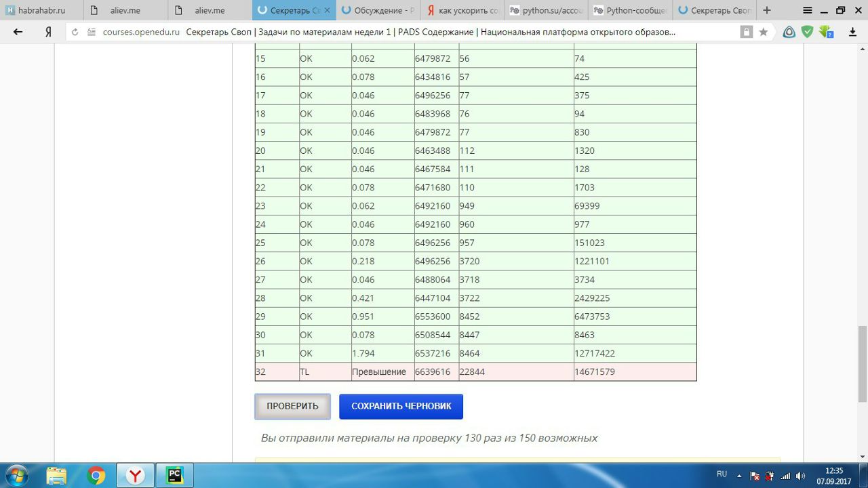The width and height of the screenshot is (868, 488).
Task: Open the Yandex home 'Я' button
Action: pyautogui.click(x=48, y=32)
